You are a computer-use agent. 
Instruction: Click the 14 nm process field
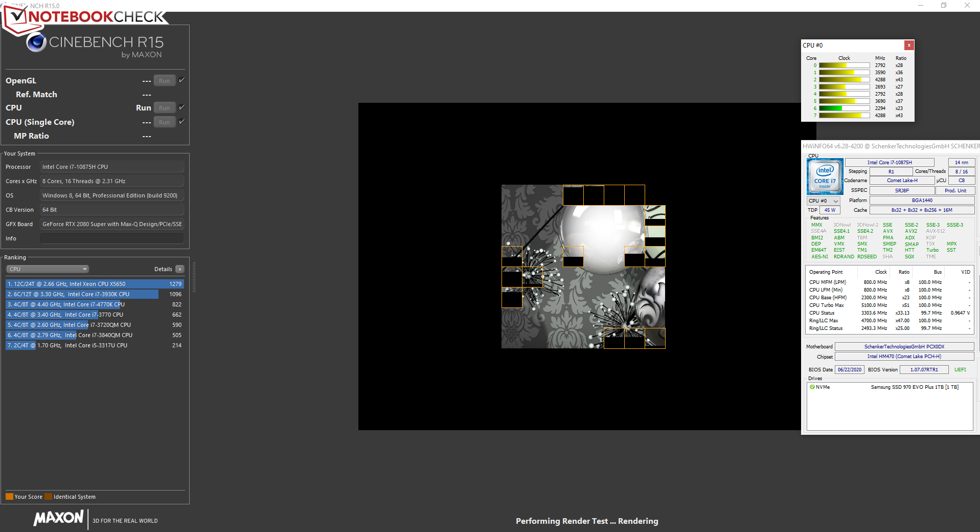coord(962,163)
